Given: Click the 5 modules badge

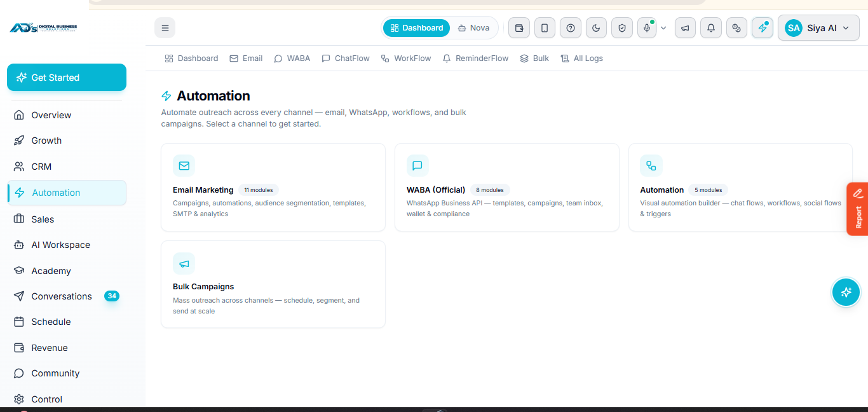Looking at the screenshot, I should click(709, 190).
